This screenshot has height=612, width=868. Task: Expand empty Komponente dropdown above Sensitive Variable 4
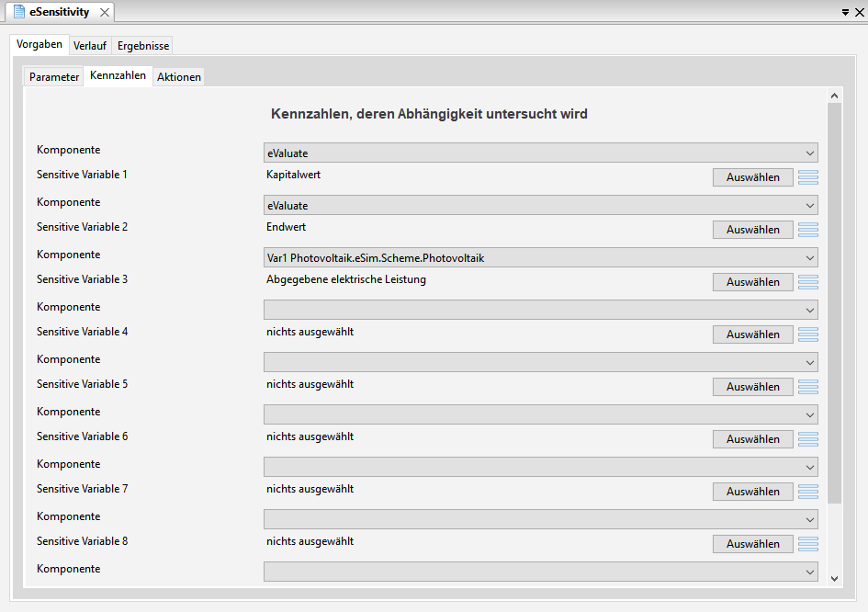[540, 311]
